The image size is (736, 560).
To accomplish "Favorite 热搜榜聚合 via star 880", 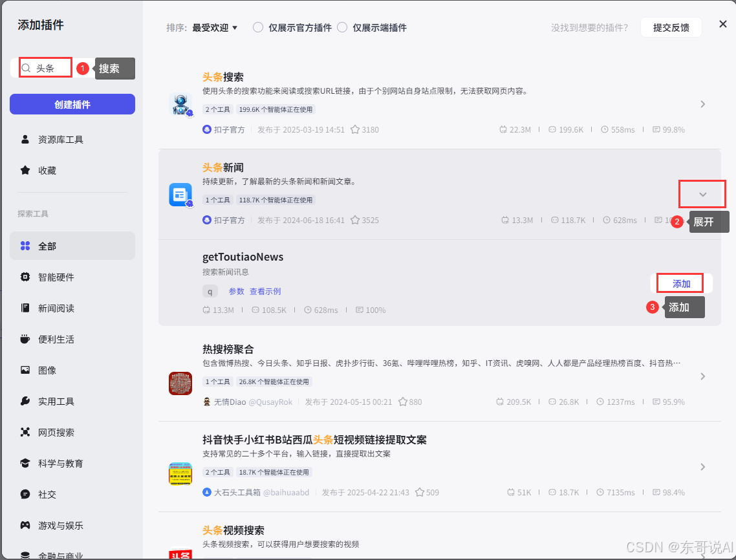I will coord(403,402).
